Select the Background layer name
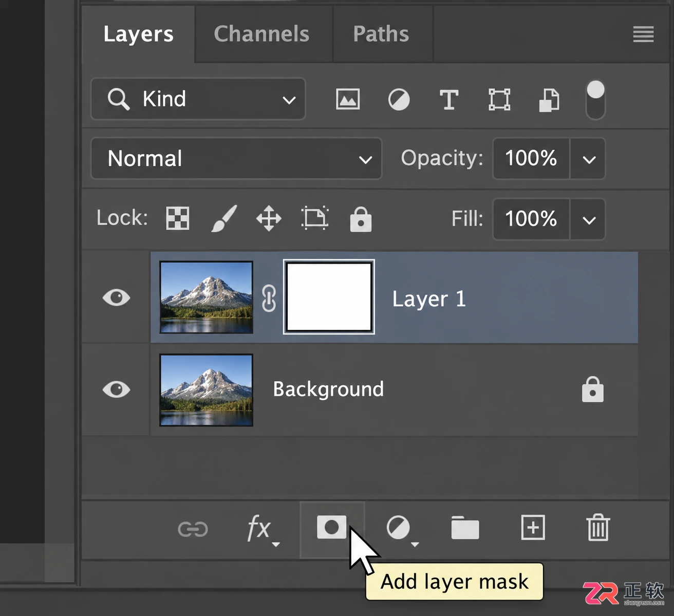The width and height of the screenshot is (674, 616). (328, 389)
